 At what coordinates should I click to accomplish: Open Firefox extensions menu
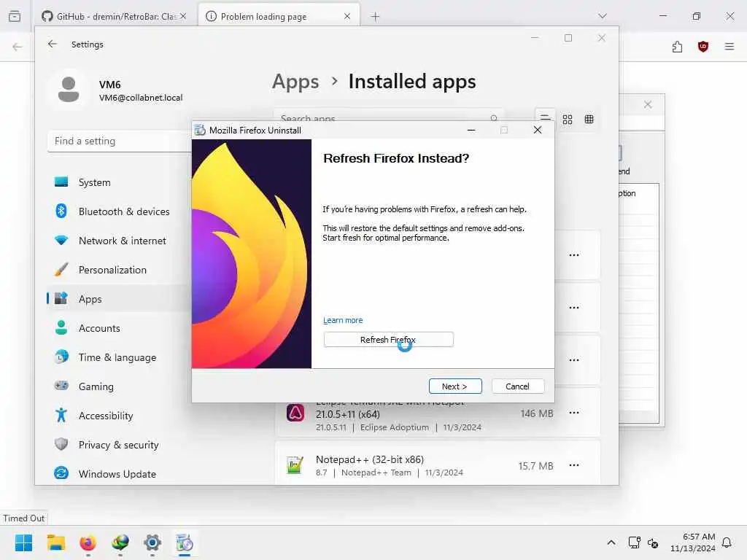[x=677, y=47]
